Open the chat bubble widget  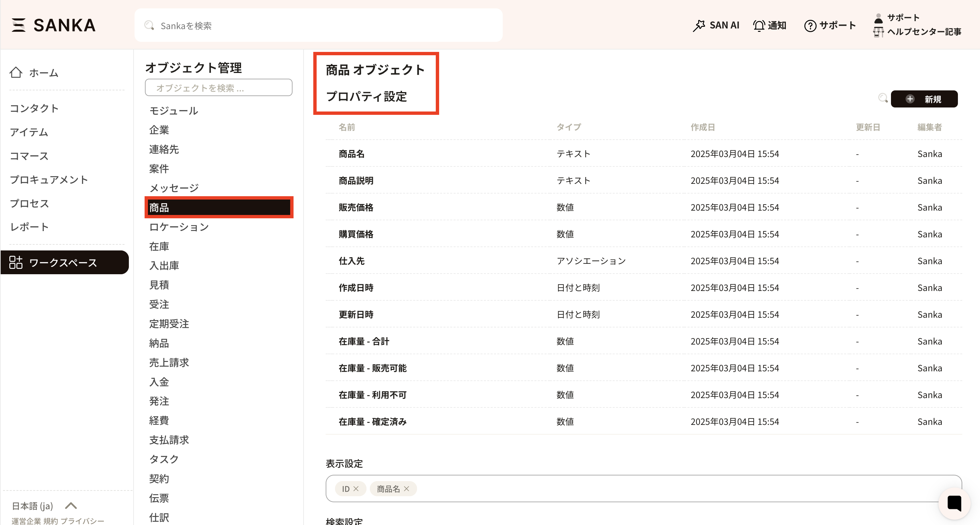(954, 503)
